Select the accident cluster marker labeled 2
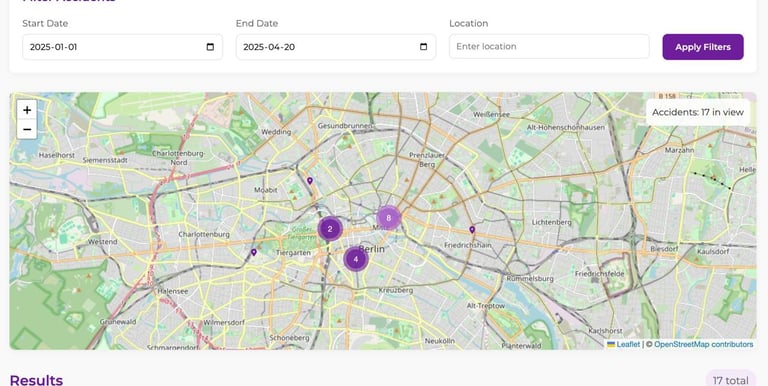The image size is (768, 386). 330,229
